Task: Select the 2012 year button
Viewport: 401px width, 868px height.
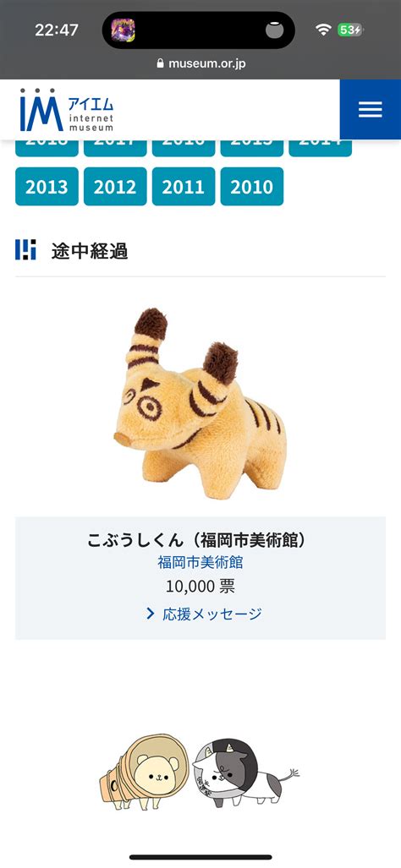Action: [x=115, y=187]
